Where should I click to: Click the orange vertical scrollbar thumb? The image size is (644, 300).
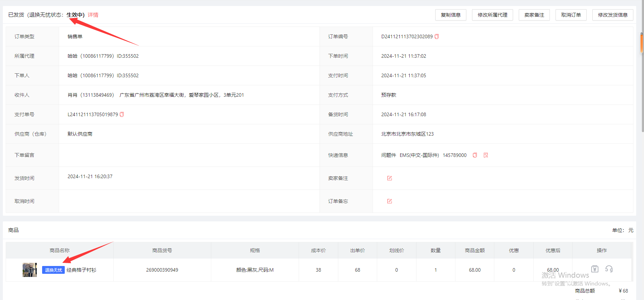click(642, 43)
